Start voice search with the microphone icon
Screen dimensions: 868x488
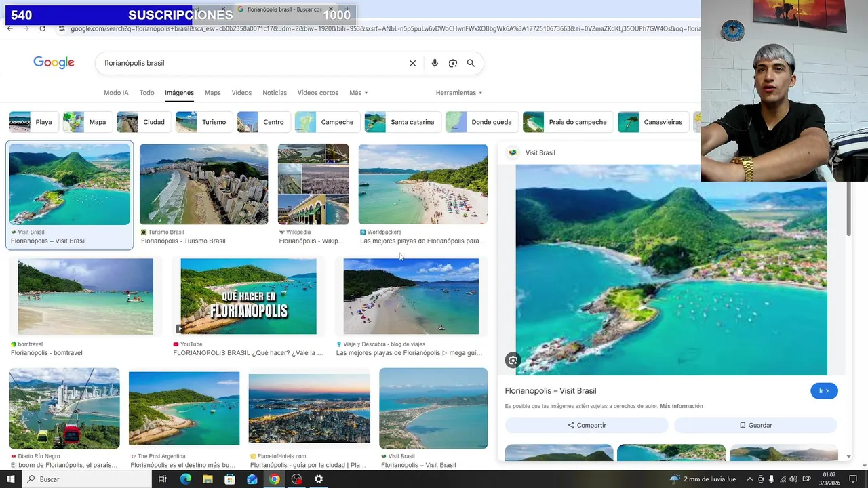[x=435, y=63]
